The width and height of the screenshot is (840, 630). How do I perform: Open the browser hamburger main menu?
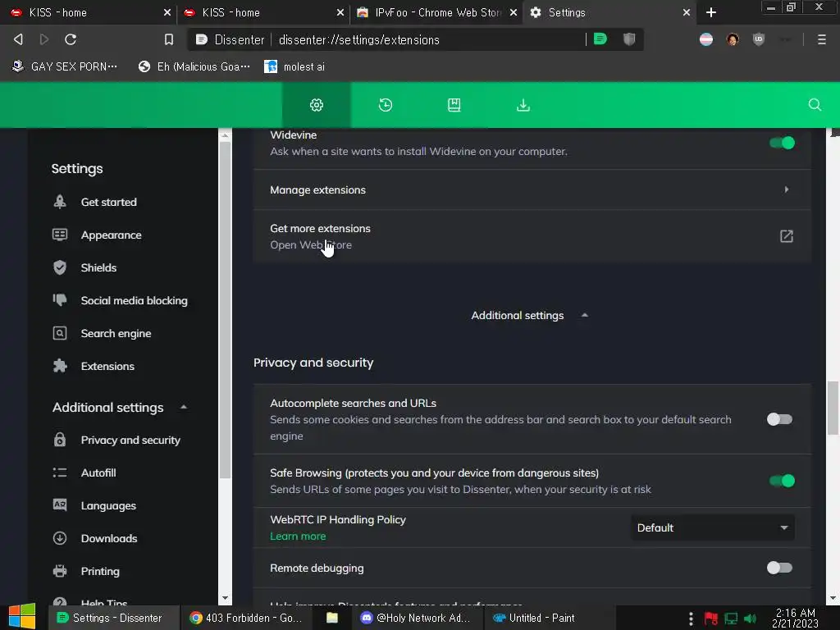[821, 39]
